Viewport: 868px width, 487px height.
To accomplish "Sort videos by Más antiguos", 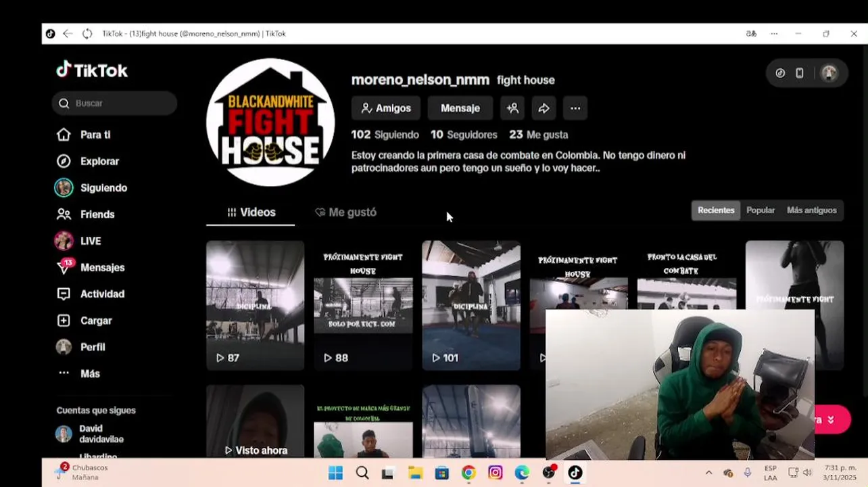I will click(x=812, y=210).
